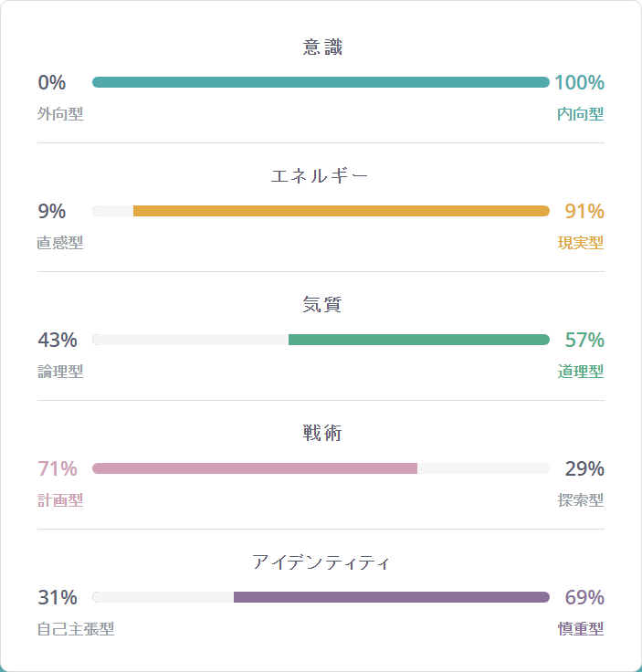Choose the 道理型 label
Screen dimensions: 642x672
click(580, 372)
